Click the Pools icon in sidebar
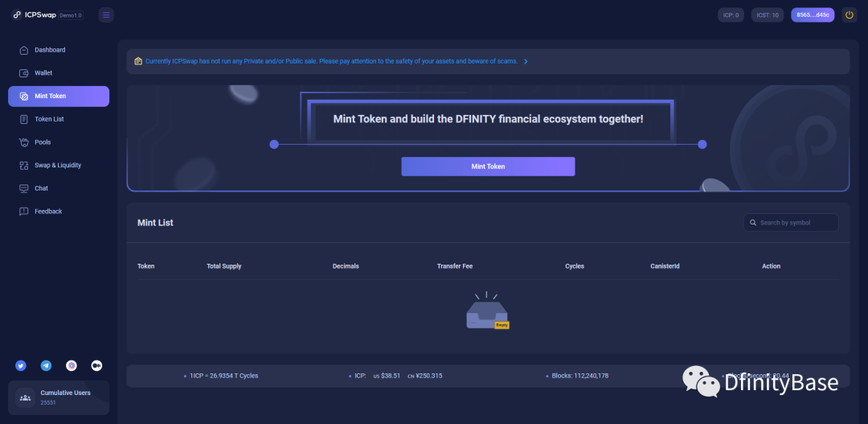This screenshot has height=424, width=868. coord(24,142)
